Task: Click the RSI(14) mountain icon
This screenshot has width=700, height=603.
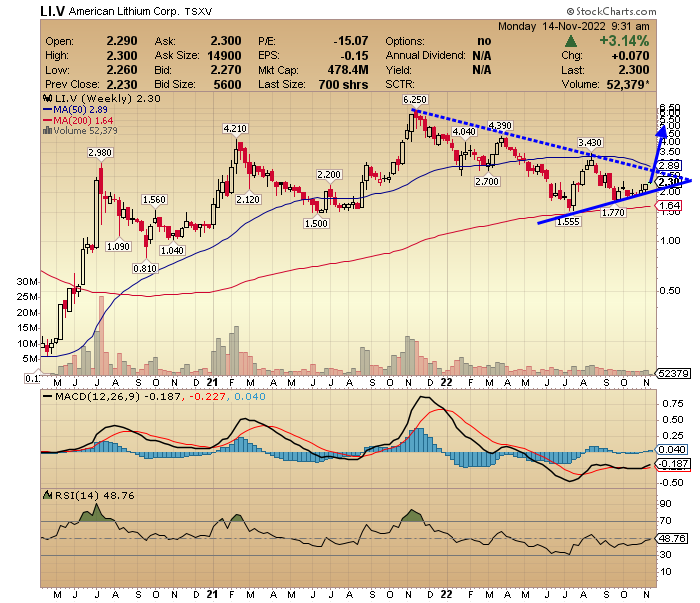Action: [47, 495]
